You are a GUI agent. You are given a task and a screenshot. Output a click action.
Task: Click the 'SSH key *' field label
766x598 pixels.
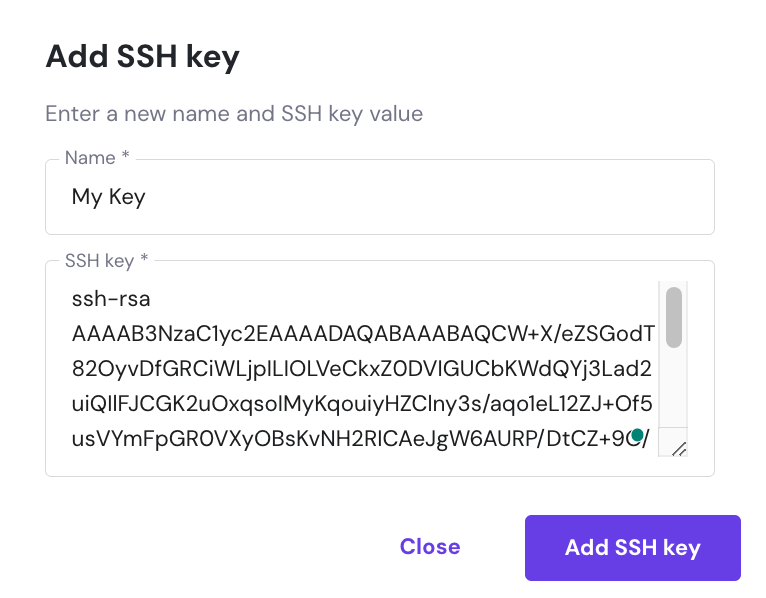point(106,260)
